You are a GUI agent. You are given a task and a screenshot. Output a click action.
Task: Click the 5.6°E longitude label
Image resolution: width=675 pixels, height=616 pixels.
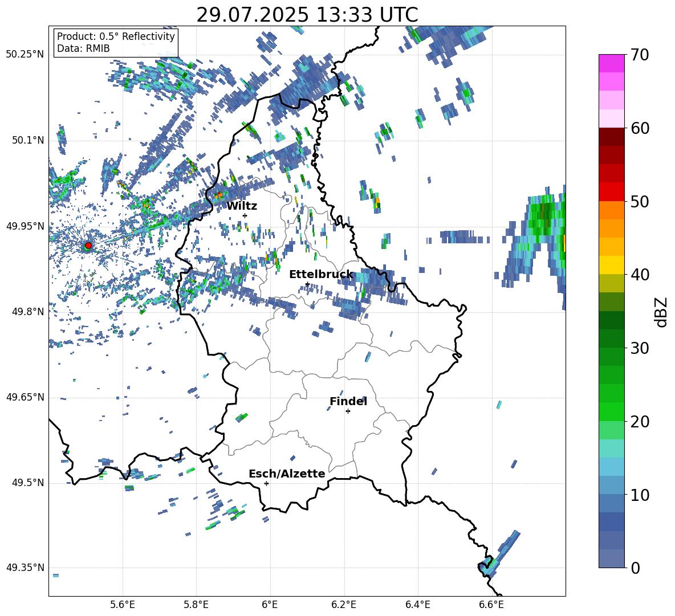tap(123, 605)
